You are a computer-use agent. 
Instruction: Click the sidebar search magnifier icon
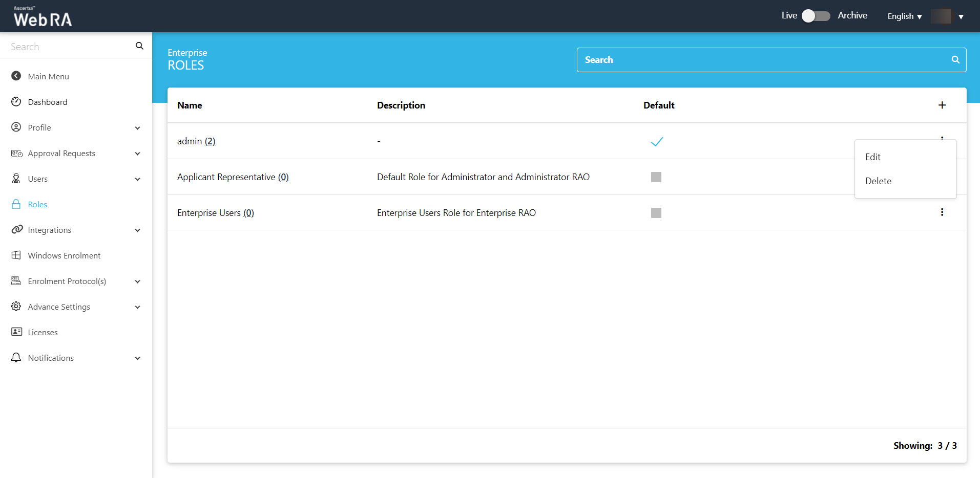pos(139,46)
